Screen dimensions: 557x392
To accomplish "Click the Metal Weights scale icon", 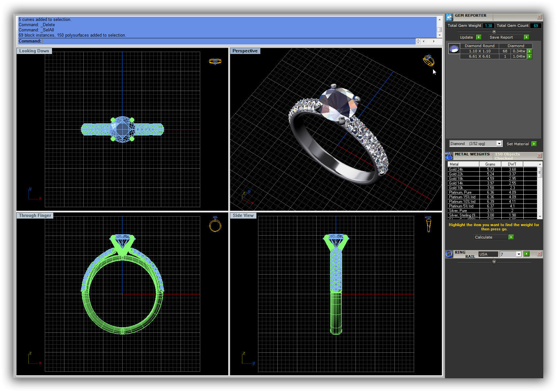I will point(449,156).
